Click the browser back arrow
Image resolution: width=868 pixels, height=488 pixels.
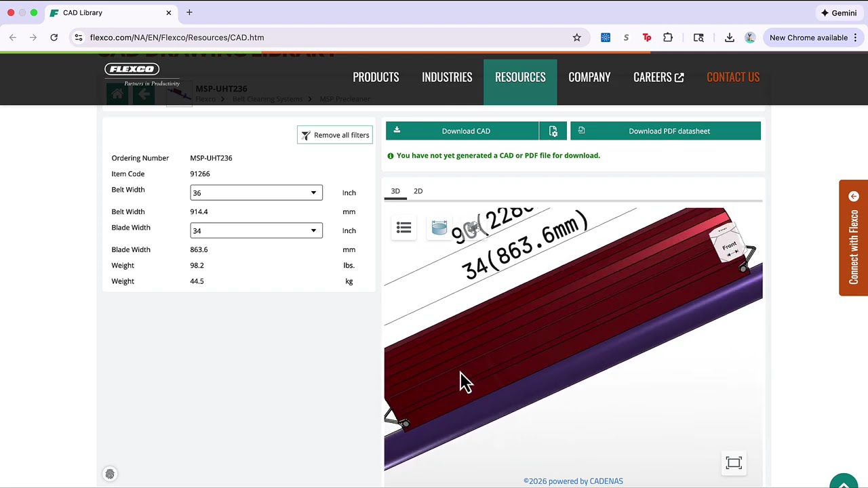13,37
